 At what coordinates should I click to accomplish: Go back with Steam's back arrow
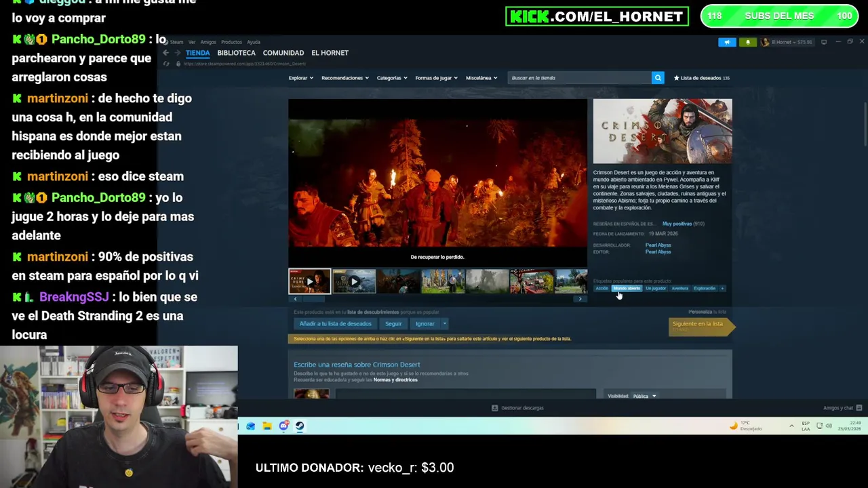click(165, 53)
